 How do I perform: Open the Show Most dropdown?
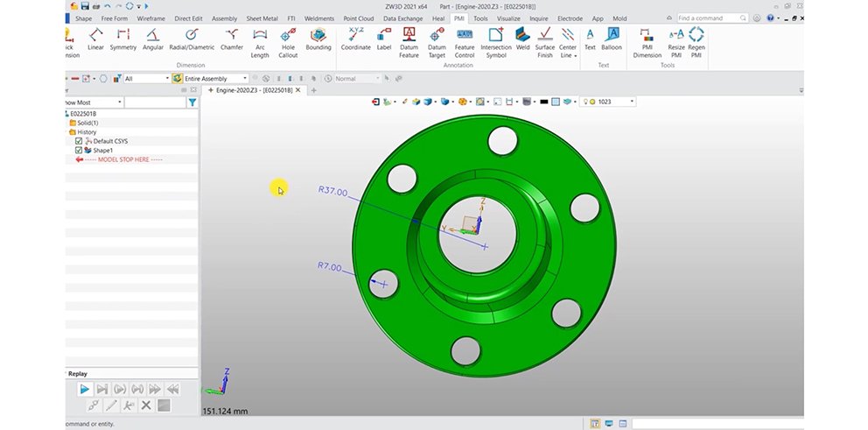point(92,102)
